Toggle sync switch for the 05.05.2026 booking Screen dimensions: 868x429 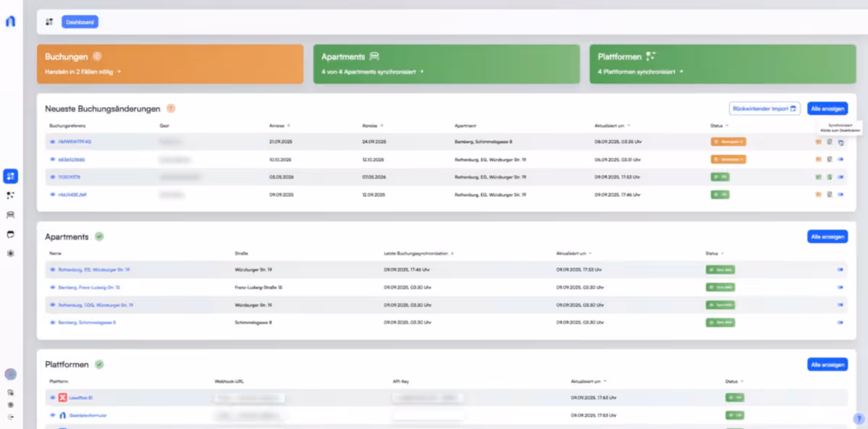[x=840, y=177]
